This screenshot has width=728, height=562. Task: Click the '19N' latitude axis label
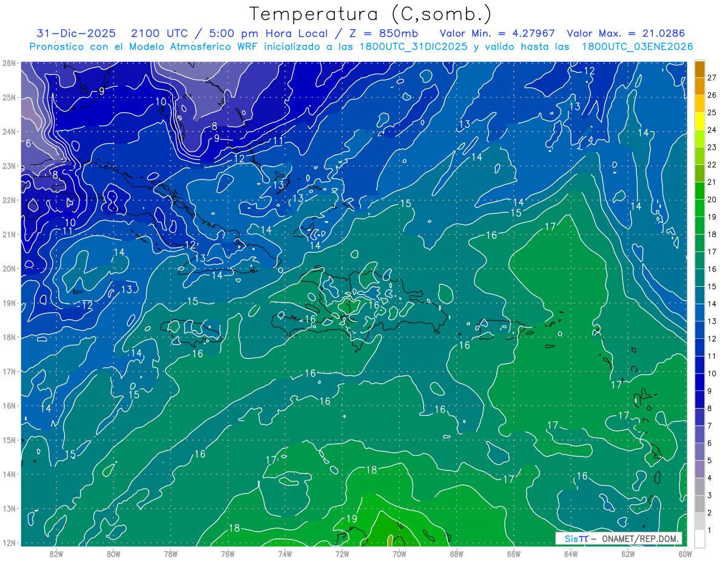pyautogui.click(x=9, y=303)
